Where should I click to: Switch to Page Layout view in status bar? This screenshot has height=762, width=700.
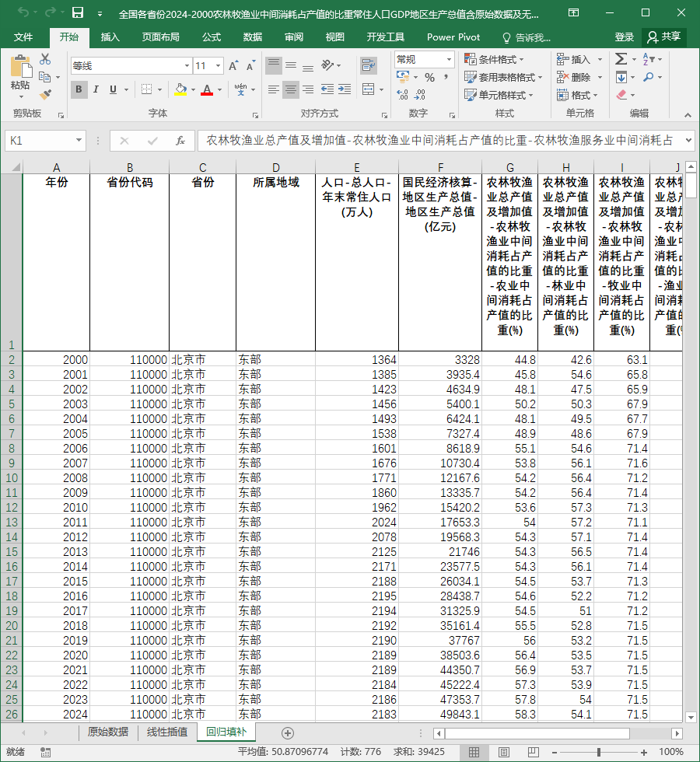pyautogui.click(x=504, y=753)
